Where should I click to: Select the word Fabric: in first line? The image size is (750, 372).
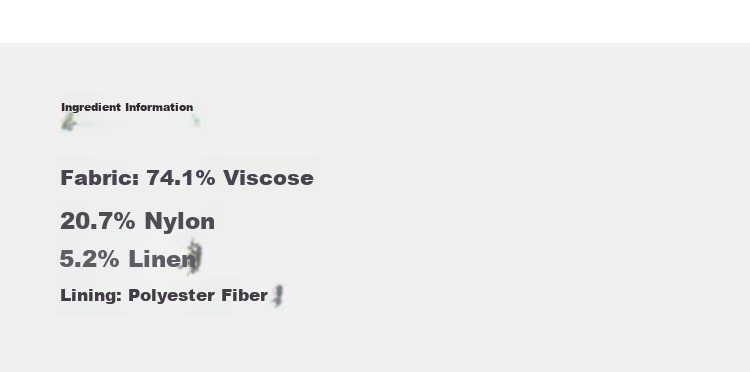coord(99,178)
